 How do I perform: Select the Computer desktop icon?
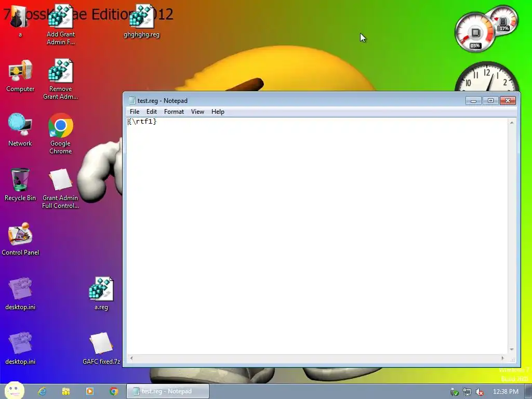(20, 76)
